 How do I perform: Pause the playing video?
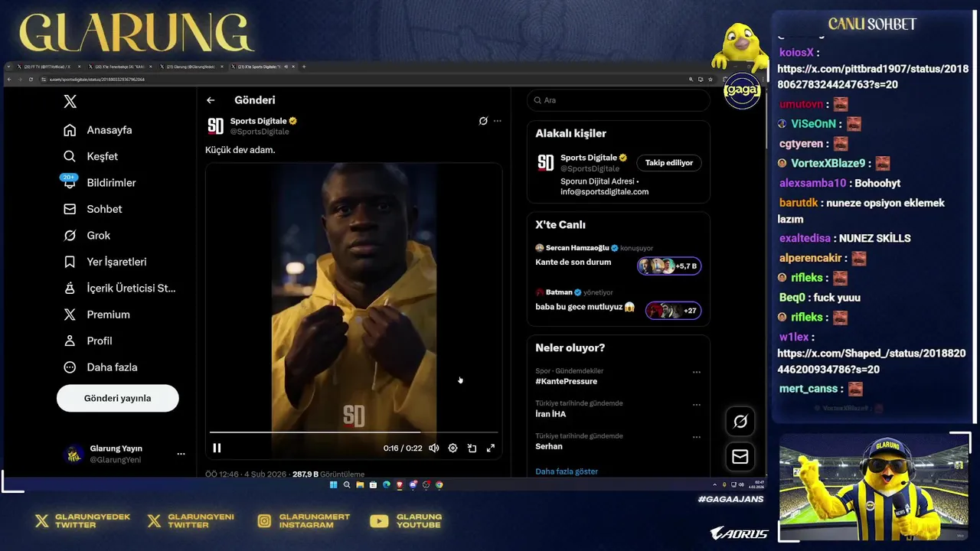coord(217,448)
